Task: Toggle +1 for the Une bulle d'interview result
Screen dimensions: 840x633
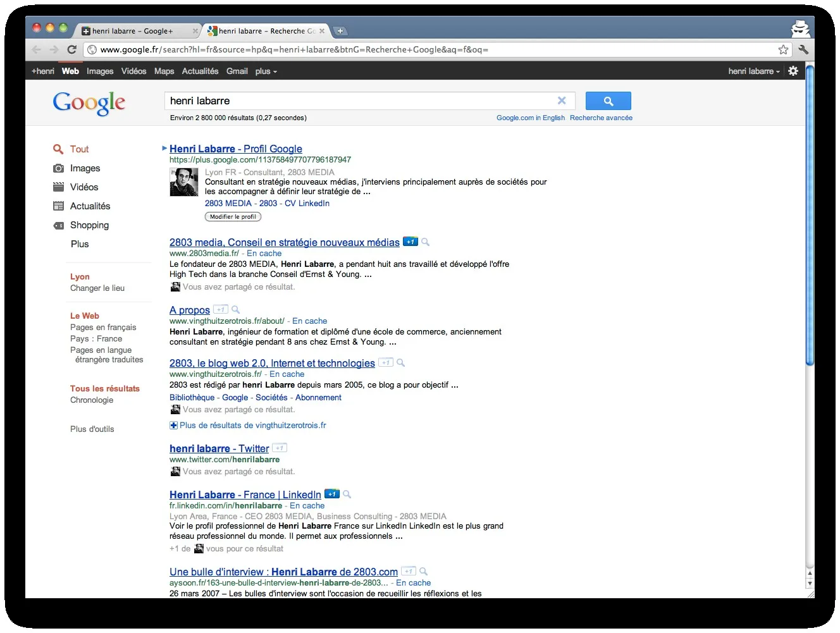Action: tap(409, 571)
